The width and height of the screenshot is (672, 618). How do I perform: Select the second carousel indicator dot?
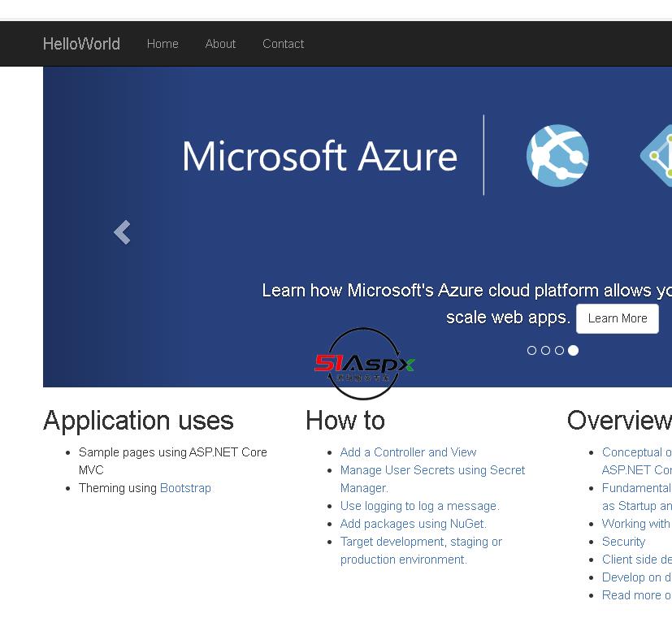[545, 351]
